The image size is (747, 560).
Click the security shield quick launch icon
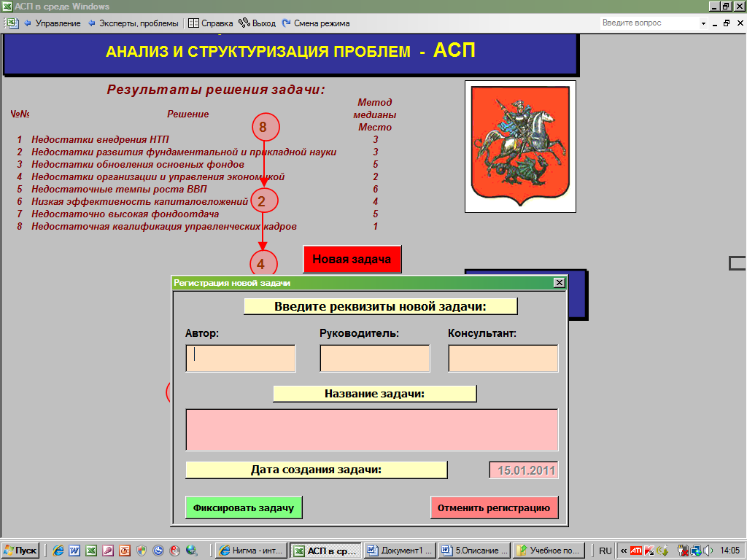click(142, 551)
